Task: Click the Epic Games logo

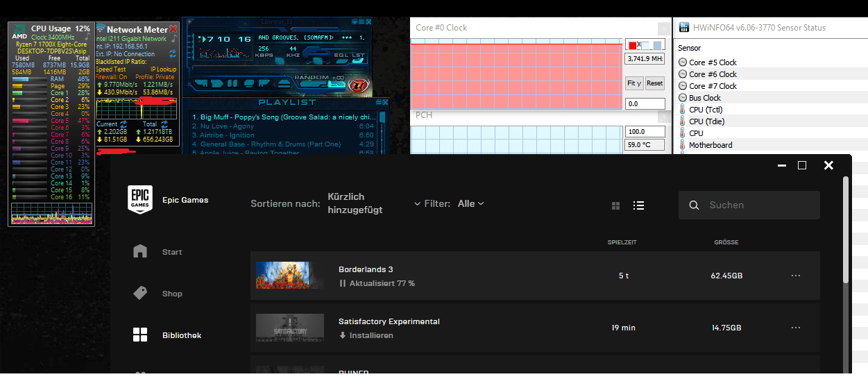Action: 140,200
